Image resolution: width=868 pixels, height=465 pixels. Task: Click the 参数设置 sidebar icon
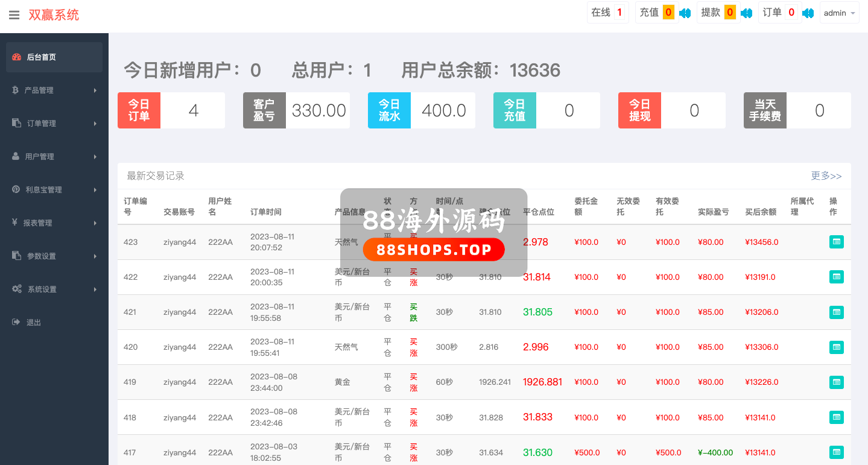[x=16, y=256]
